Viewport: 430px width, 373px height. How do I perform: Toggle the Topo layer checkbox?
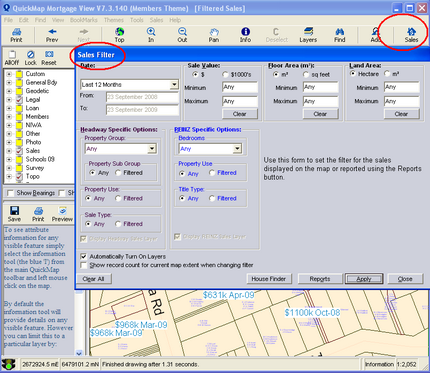click(19, 176)
